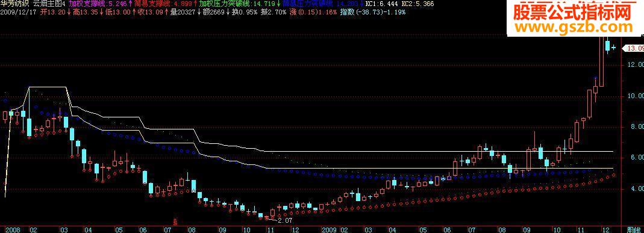Click the 指数 index change readout
The width and height of the screenshot is (644, 233).
[x=373, y=12]
